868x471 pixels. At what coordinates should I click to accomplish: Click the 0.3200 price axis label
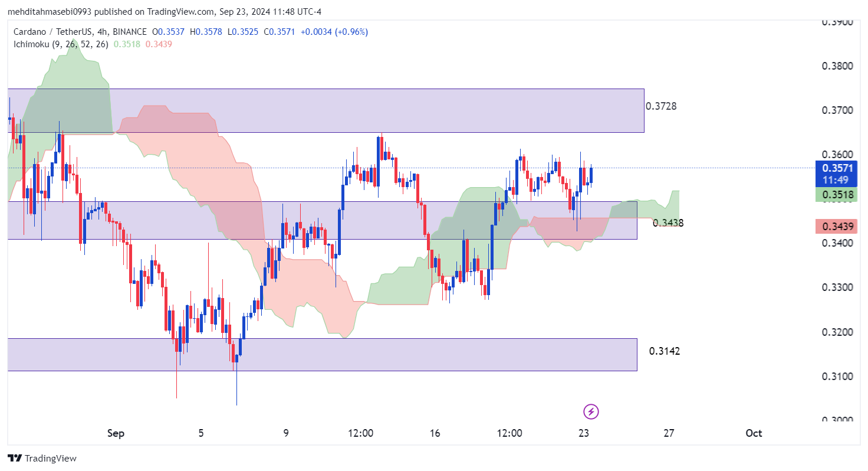click(837, 332)
